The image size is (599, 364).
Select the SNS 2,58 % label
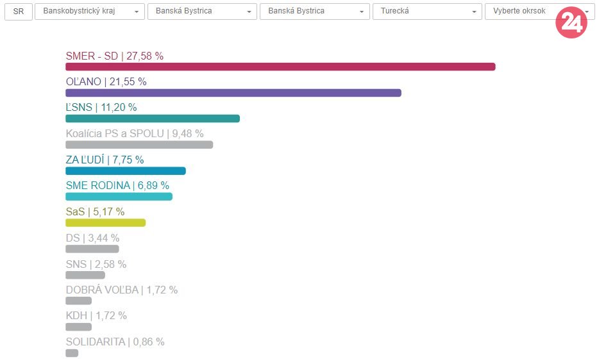(x=96, y=264)
